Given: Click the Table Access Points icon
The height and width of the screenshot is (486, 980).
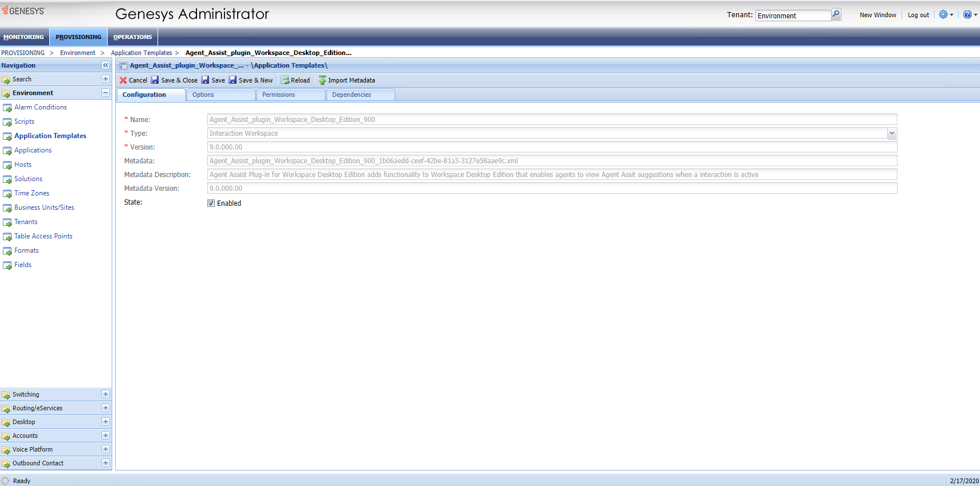Looking at the screenshot, I should (x=7, y=237).
